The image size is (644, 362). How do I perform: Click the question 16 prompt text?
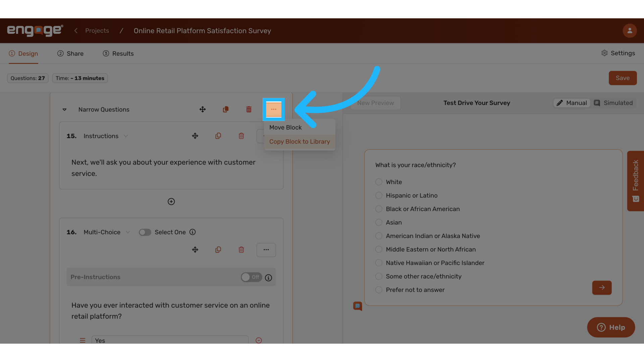[170, 311]
